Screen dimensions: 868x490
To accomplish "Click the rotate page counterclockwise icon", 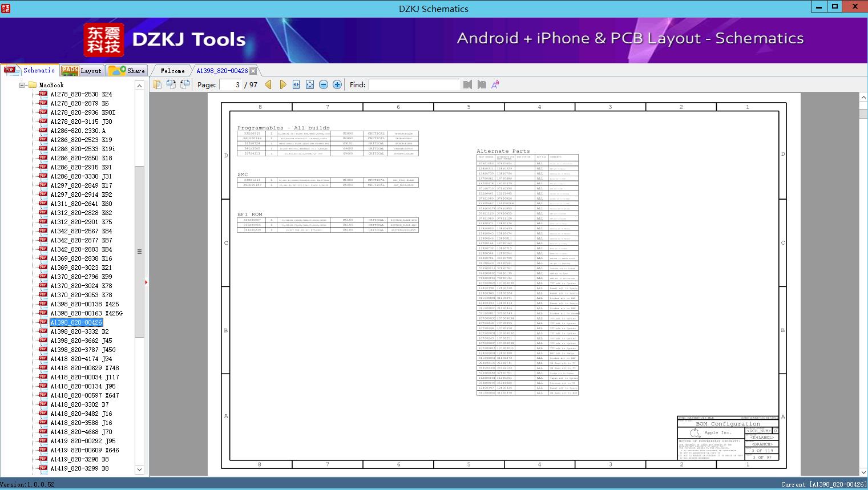I will point(185,84).
